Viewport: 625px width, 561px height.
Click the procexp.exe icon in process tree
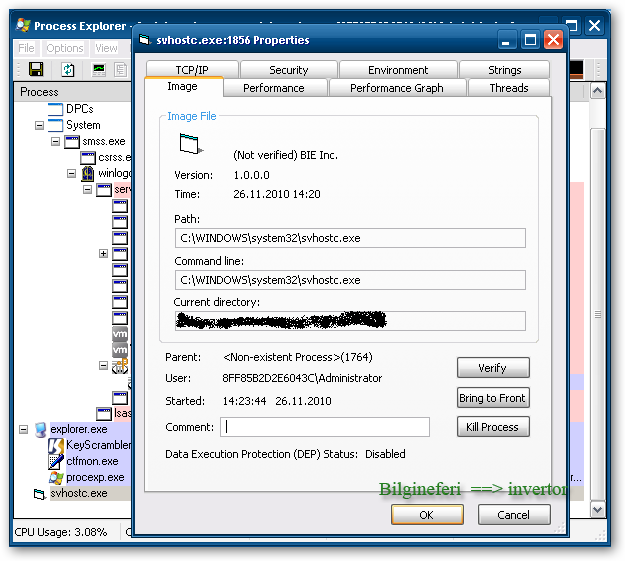56,478
